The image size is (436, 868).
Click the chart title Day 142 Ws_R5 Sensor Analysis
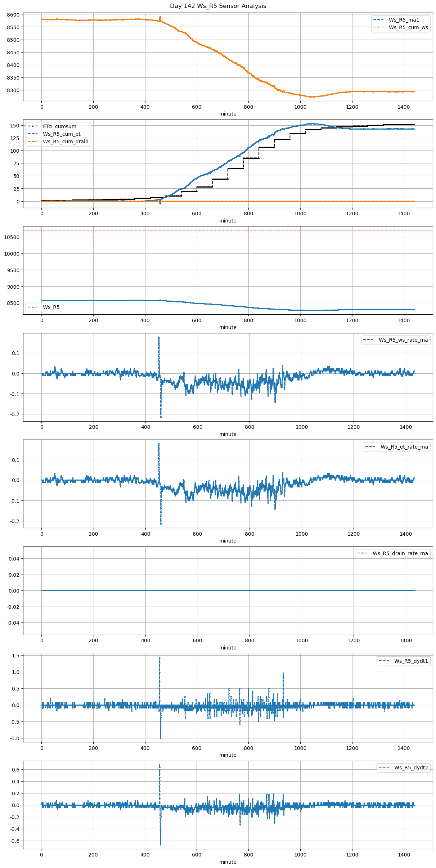(x=218, y=6)
